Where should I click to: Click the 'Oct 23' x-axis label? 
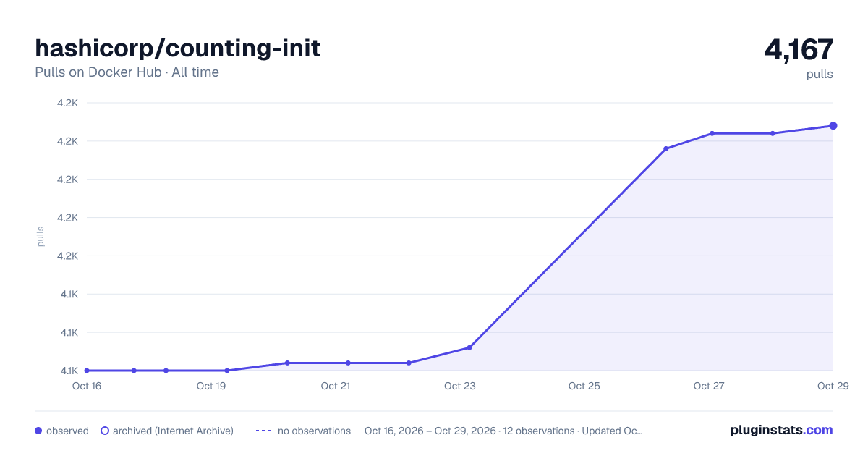pyautogui.click(x=460, y=386)
